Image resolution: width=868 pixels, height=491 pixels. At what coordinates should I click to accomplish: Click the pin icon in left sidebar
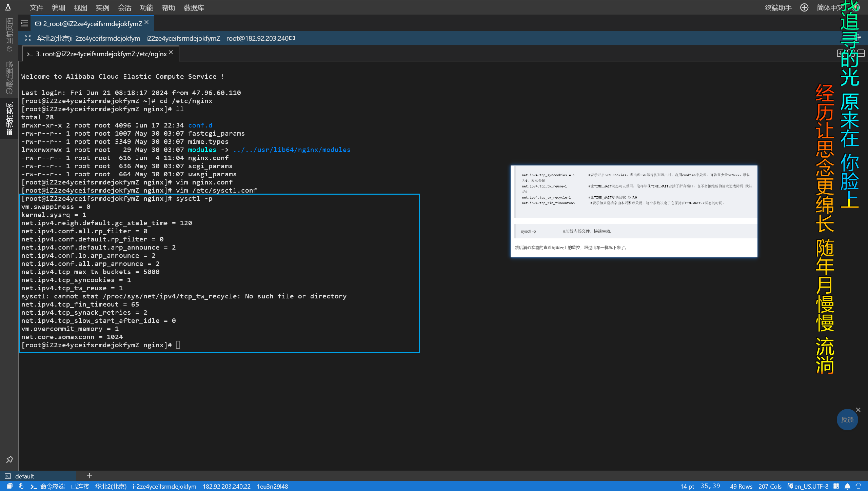point(9,459)
